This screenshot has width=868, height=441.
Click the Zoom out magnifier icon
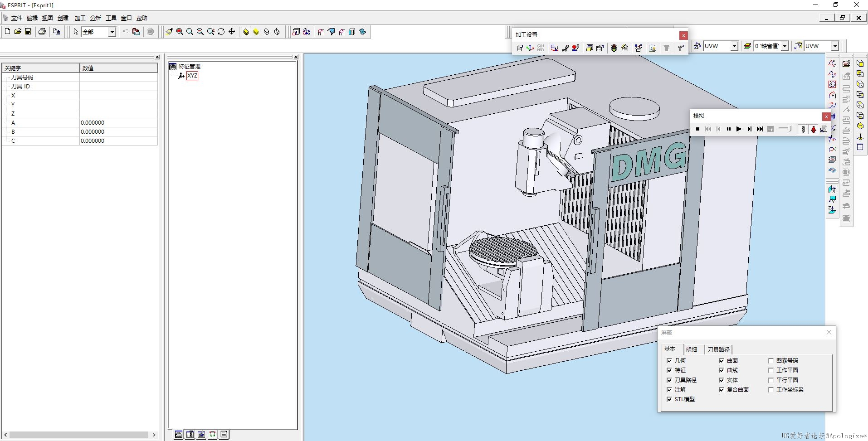[200, 32]
